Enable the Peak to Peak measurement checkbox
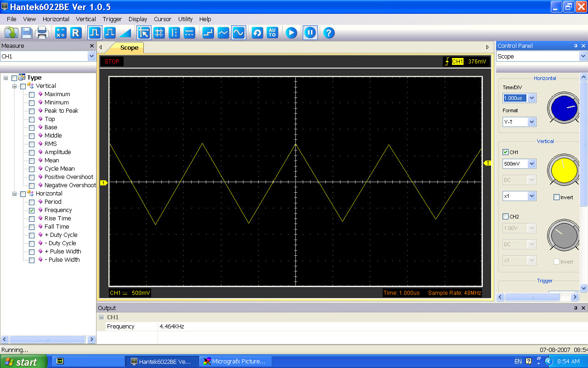Viewport: 588px width, 368px height. pyautogui.click(x=32, y=111)
